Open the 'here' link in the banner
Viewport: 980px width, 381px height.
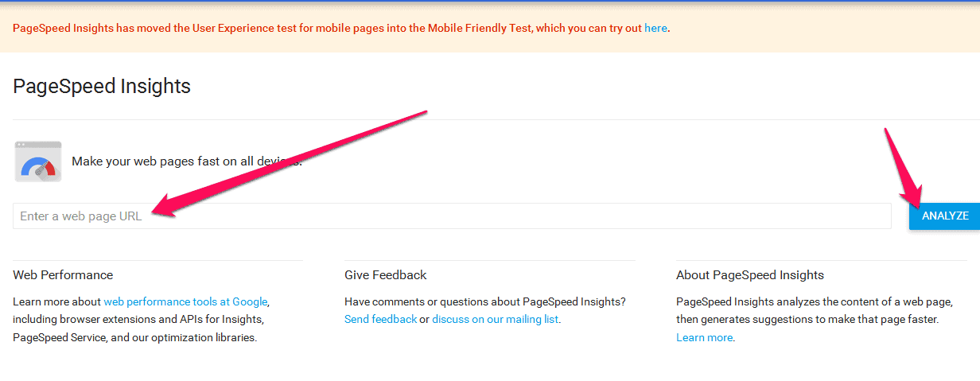[655, 28]
